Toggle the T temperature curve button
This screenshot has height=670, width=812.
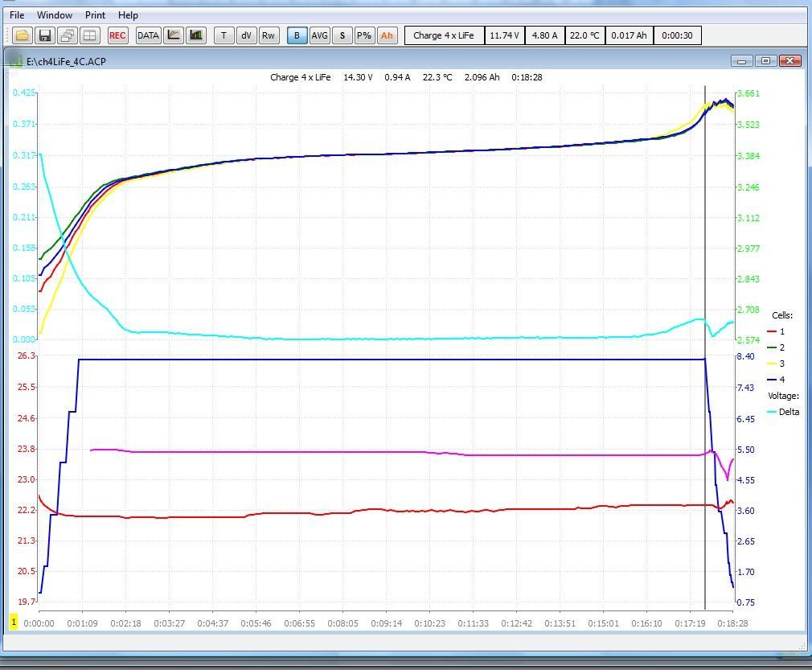click(224, 35)
